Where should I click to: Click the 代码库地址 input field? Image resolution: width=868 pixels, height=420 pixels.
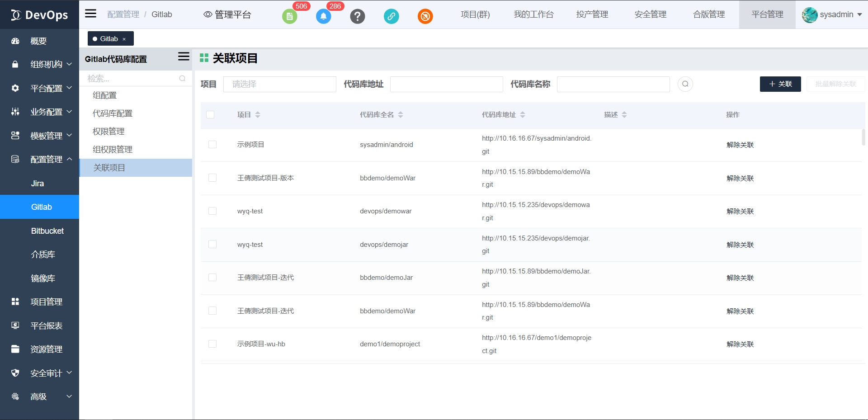pos(446,84)
